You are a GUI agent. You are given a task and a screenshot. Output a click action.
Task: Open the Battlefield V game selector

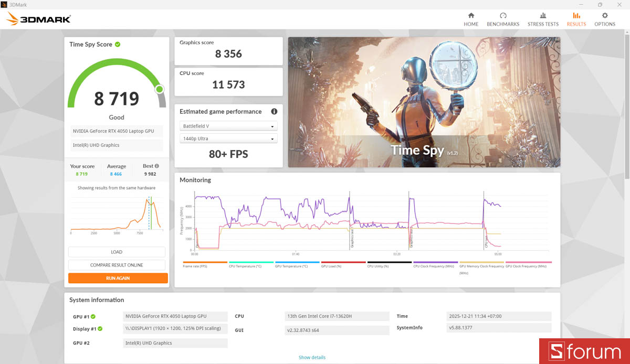coord(228,126)
